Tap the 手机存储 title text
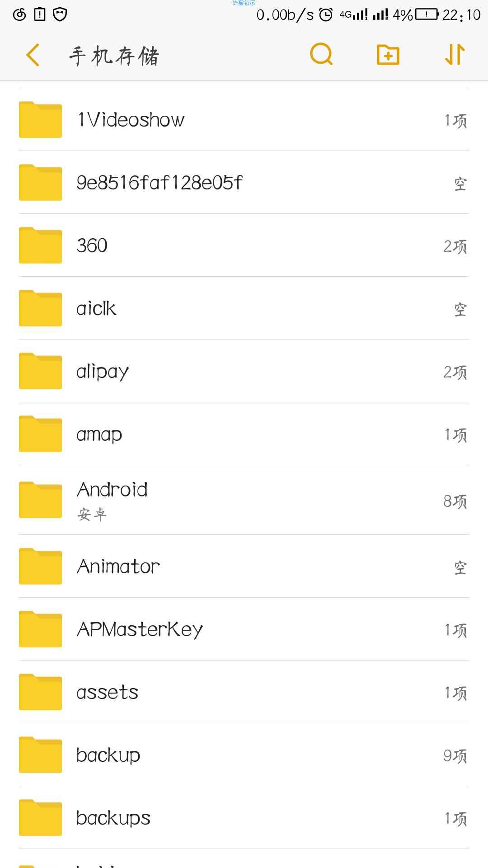This screenshot has width=488, height=868. click(114, 56)
